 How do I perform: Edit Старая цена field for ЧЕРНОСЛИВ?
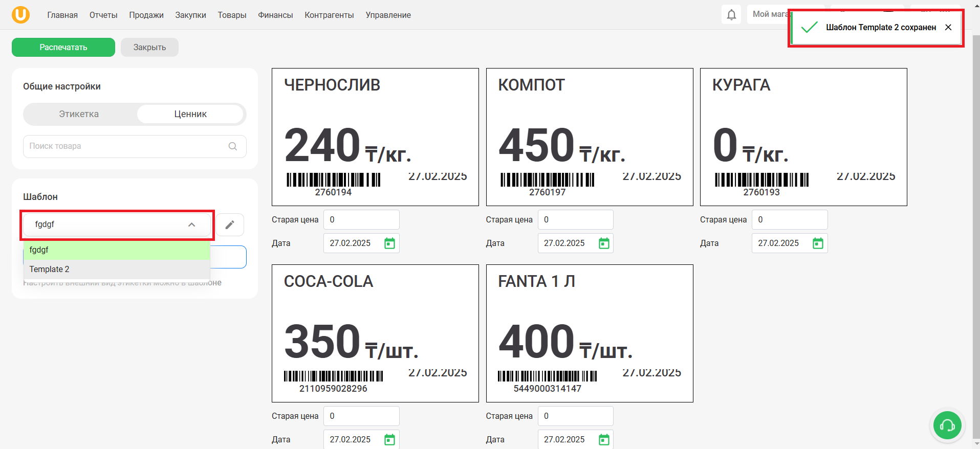[361, 220]
